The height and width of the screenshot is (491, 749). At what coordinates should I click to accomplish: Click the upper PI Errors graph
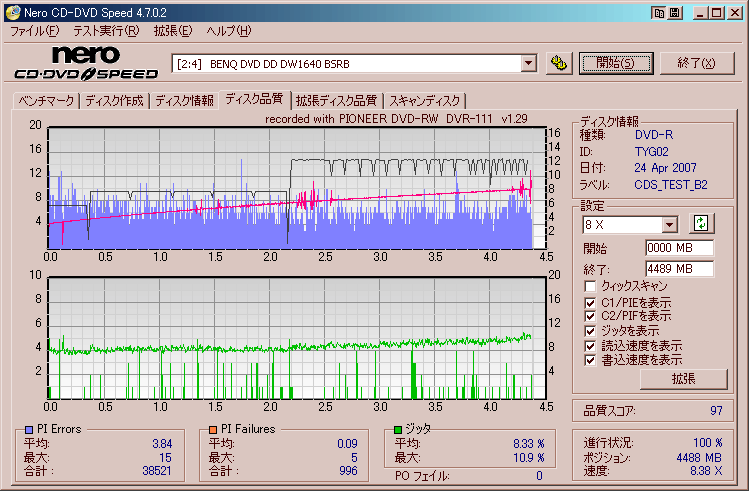coord(297,188)
